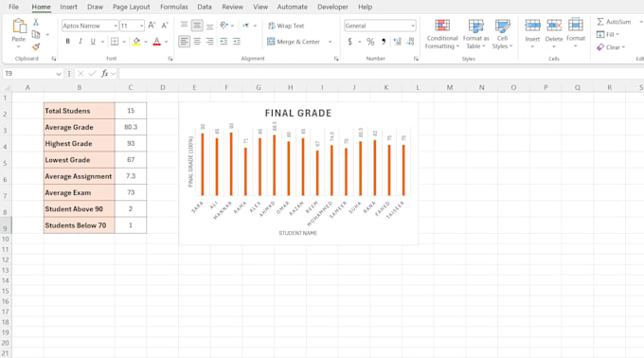
Task: Open the Font Color dropdown arrow
Action: (166, 42)
